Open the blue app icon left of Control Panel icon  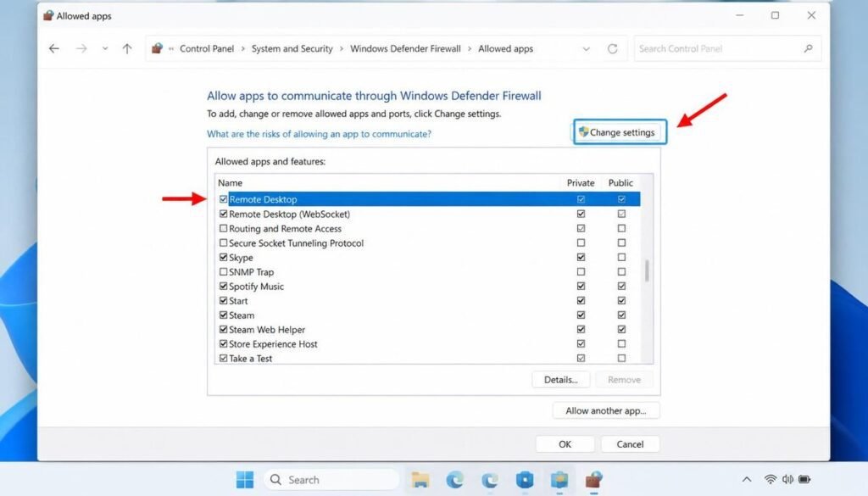[x=525, y=479]
